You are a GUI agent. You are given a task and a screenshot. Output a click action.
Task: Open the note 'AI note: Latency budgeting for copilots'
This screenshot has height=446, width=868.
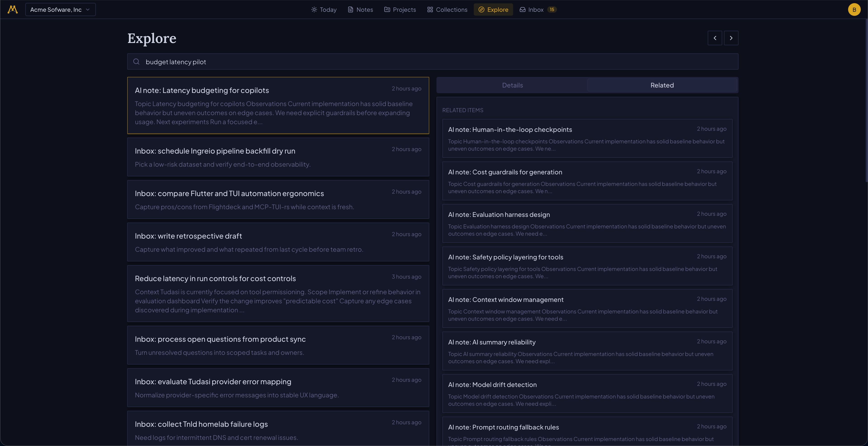point(278,105)
